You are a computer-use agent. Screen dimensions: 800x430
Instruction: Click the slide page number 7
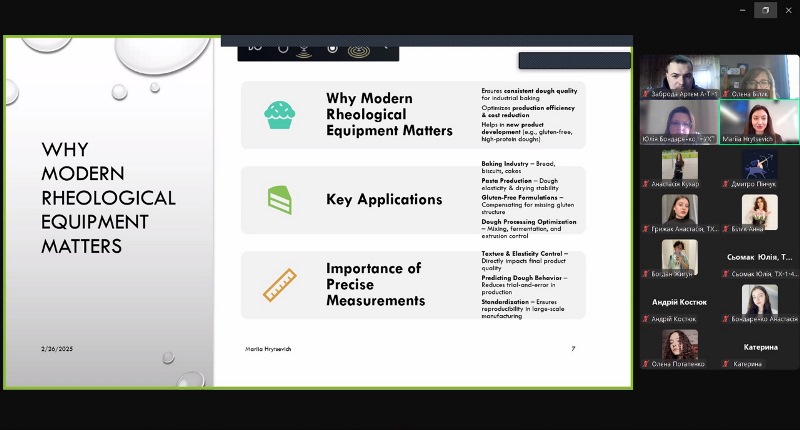point(573,348)
